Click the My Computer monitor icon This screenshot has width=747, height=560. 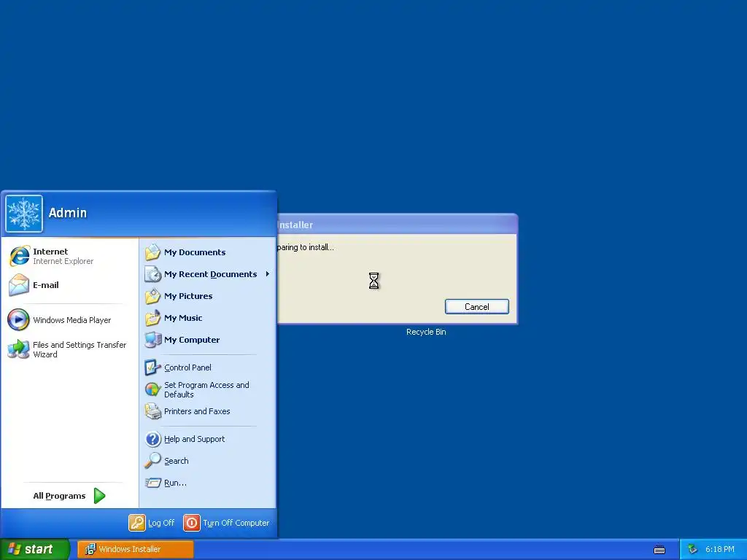pyautogui.click(x=153, y=340)
